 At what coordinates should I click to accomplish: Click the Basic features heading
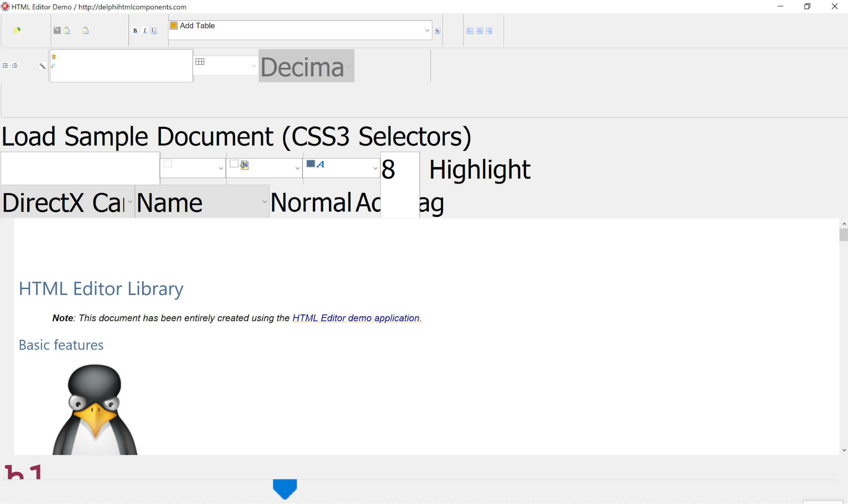[61, 345]
